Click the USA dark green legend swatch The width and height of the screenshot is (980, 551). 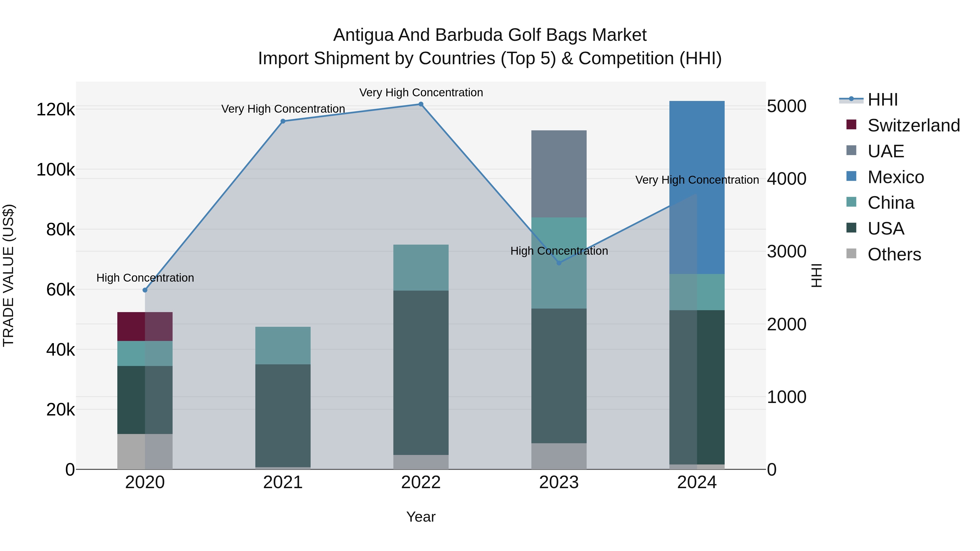pos(852,228)
